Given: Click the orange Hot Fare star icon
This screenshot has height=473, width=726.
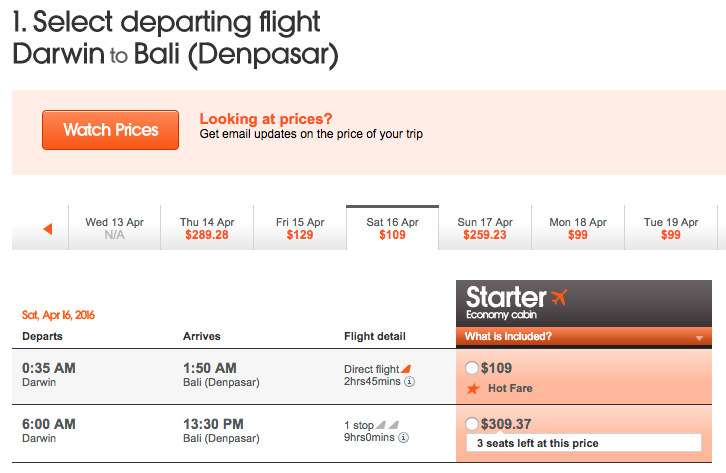Looking at the screenshot, I should (x=473, y=388).
